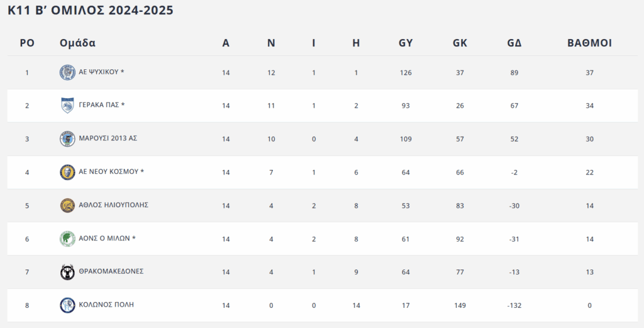Viewport: 644px width, 328px height.
Task: Select the ΚΟΛΩΝΟΣ ΠΟΛΗ team name
Action: pos(106,305)
